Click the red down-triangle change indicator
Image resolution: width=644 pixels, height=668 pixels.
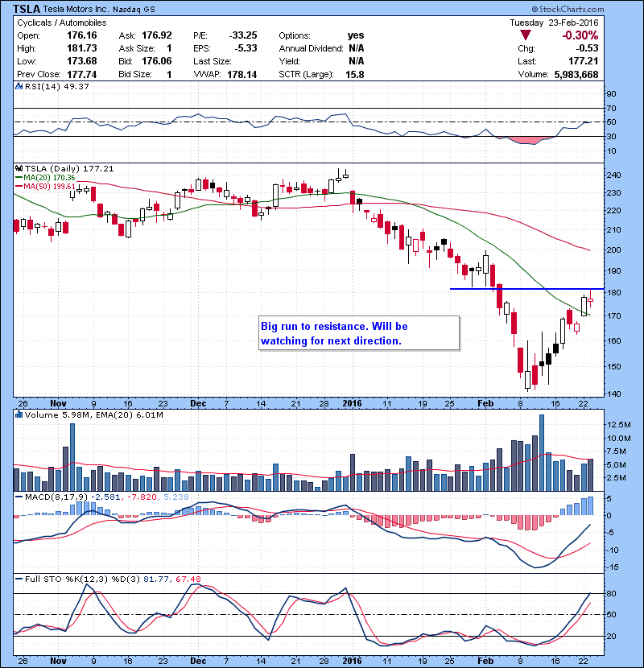click(526, 35)
